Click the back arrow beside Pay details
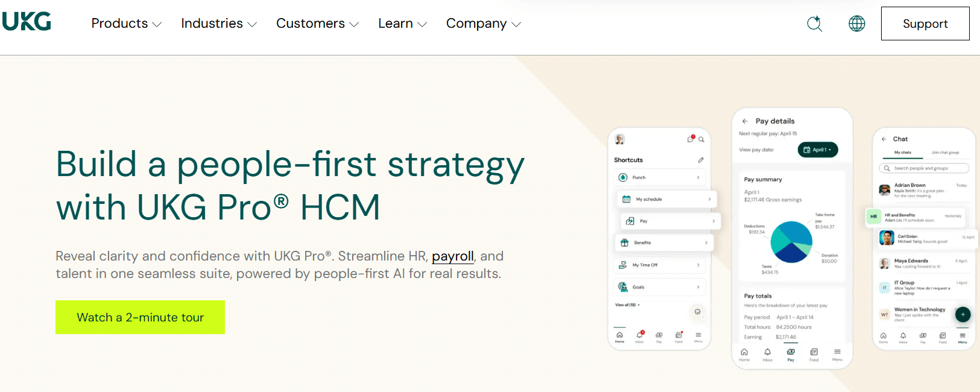This screenshot has width=980, height=392. (745, 121)
